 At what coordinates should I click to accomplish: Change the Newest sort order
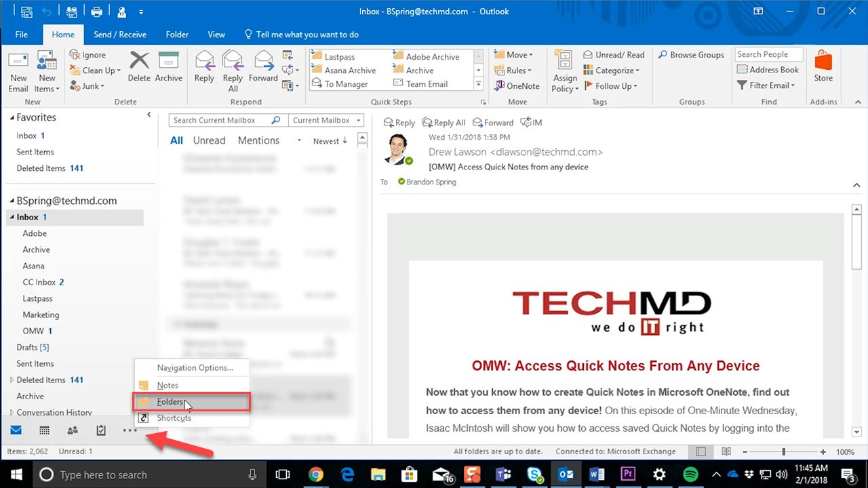[x=330, y=141]
